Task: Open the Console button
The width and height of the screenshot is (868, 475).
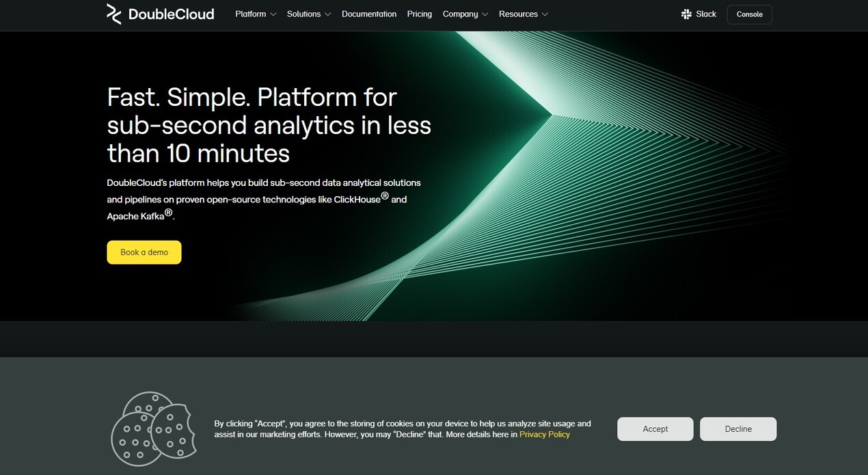Action: click(x=749, y=14)
